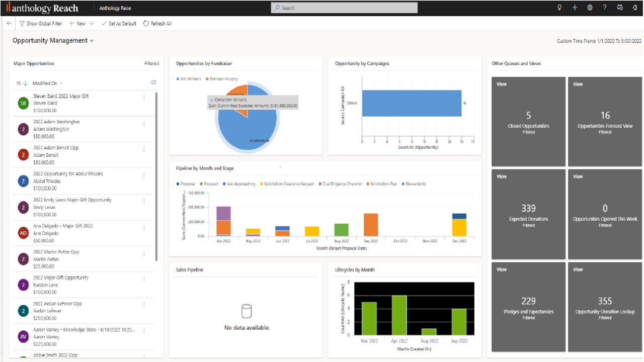
Task: Open the lightbulb assistant icon
Action: tap(559, 8)
